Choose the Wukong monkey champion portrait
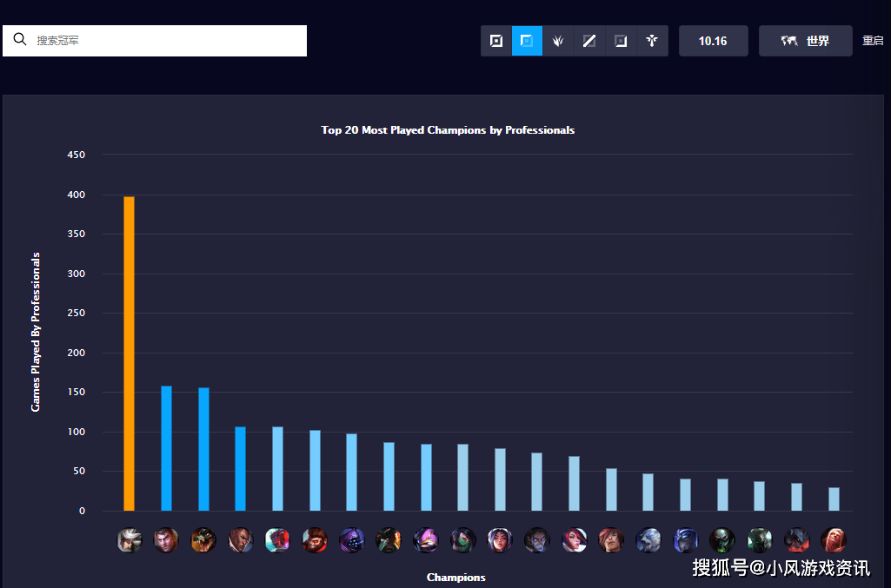The height and width of the screenshot is (588, 891). (x=315, y=540)
